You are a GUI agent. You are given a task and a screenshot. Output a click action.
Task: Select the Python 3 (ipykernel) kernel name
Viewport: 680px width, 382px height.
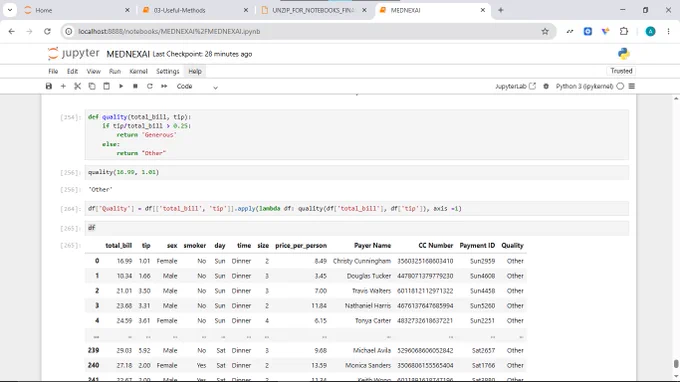click(x=584, y=86)
